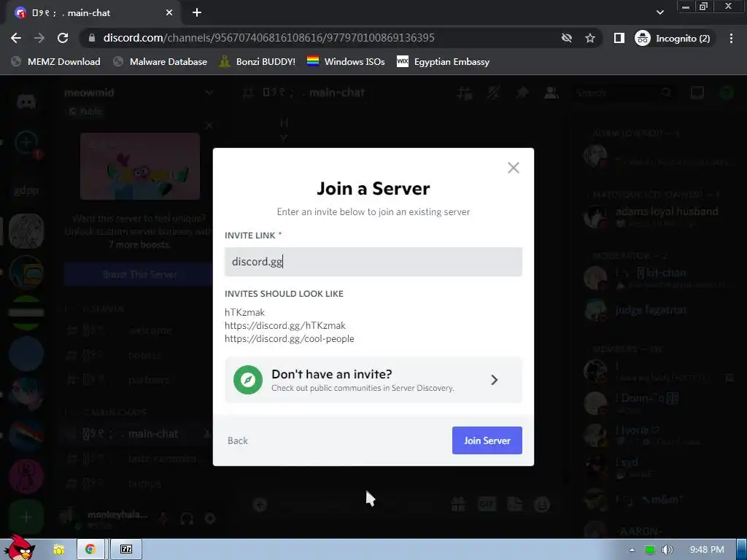Click the invite example https://discord.gg/cool-people

tap(289, 338)
